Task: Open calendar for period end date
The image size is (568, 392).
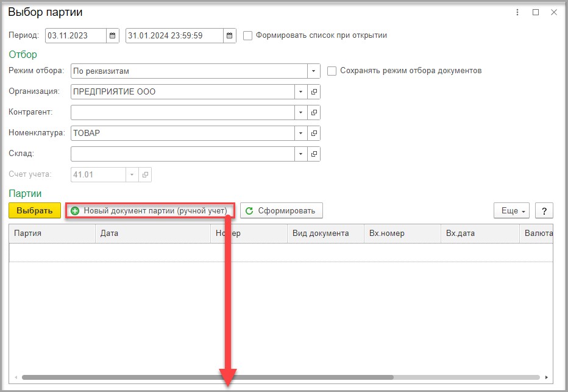Action: [229, 35]
